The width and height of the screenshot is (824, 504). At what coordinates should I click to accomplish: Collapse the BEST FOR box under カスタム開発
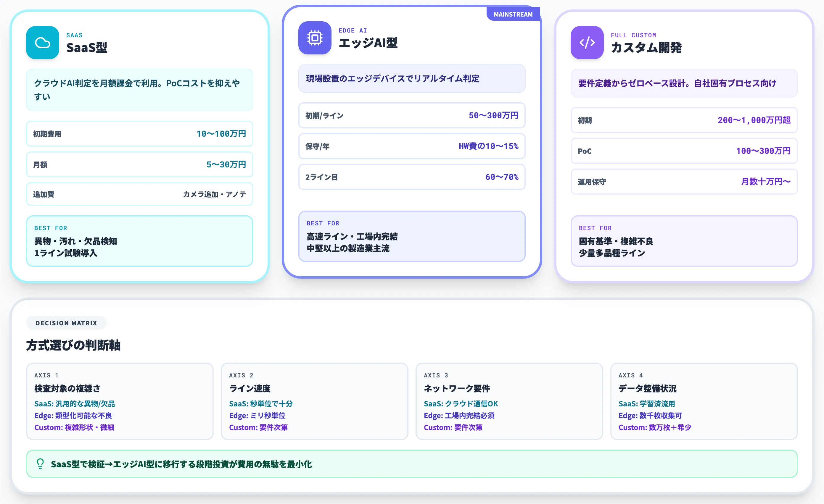click(684, 241)
